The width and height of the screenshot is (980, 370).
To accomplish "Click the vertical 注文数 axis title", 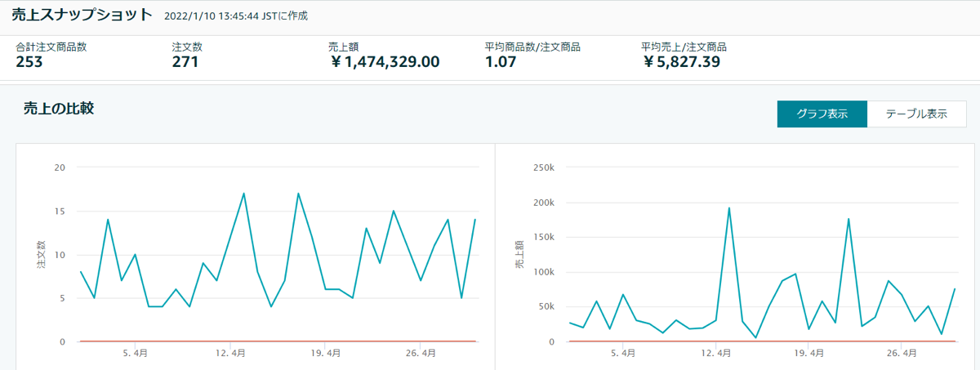I will (x=42, y=255).
